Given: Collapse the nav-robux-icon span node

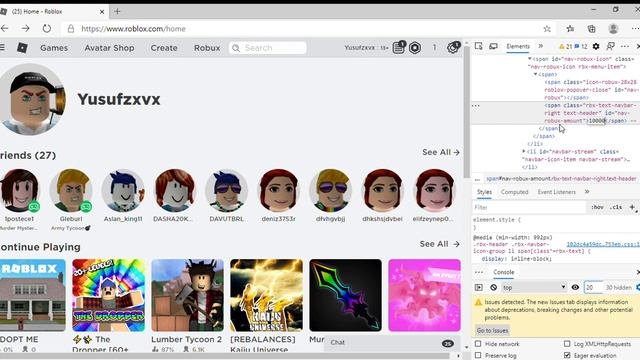Looking at the screenshot, I should click(530, 59).
